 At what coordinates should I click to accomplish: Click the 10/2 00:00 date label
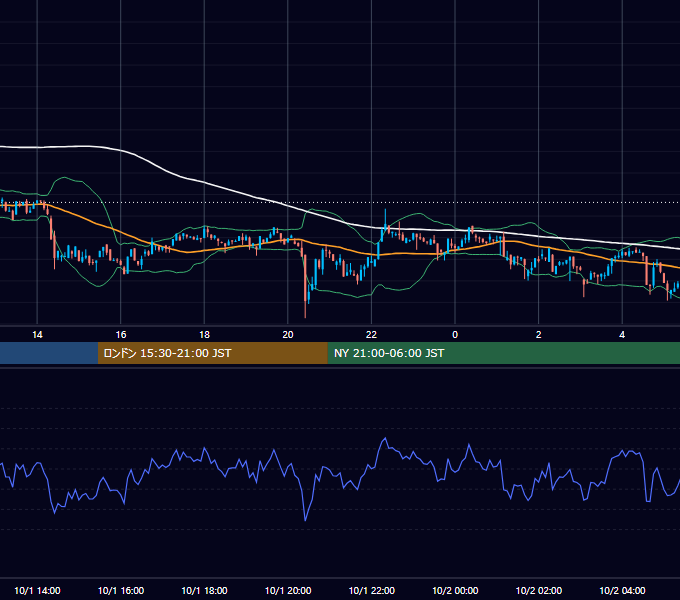pos(455,590)
